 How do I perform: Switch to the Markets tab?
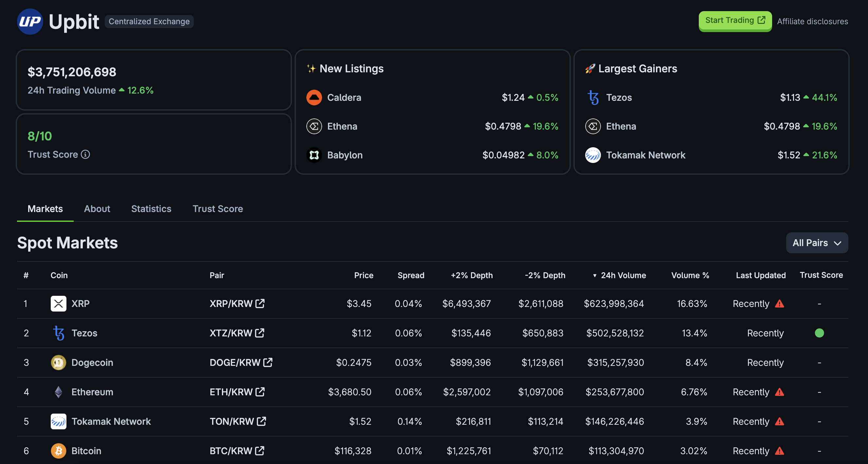point(45,208)
